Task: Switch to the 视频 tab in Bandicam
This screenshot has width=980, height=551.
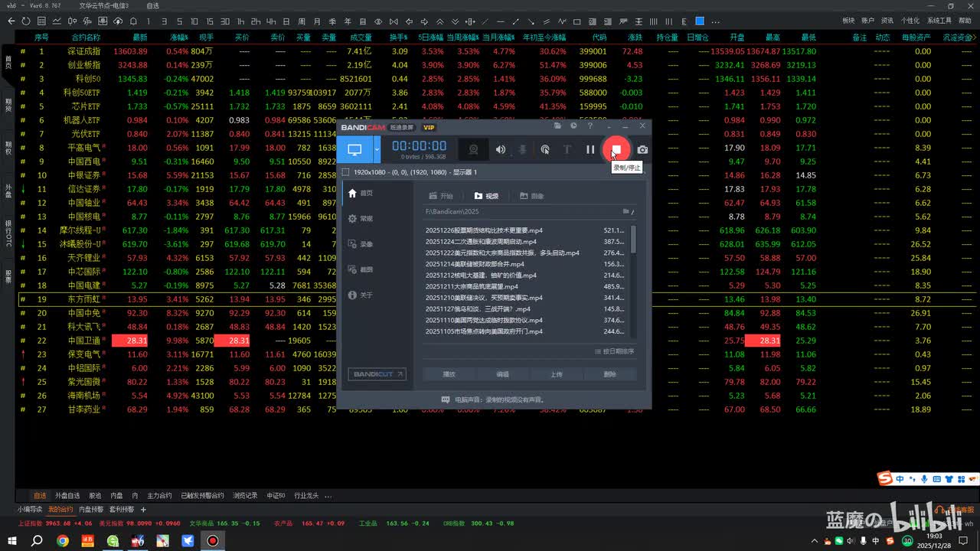Action: coord(487,196)
